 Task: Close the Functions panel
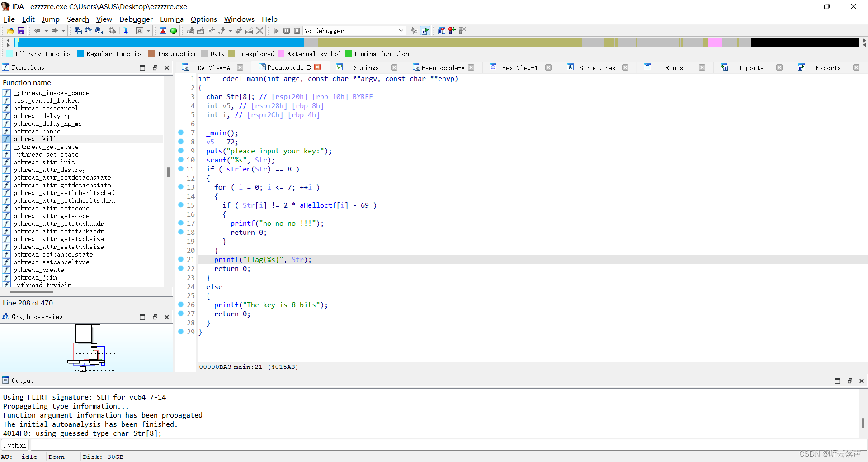(x=167, y=67)
